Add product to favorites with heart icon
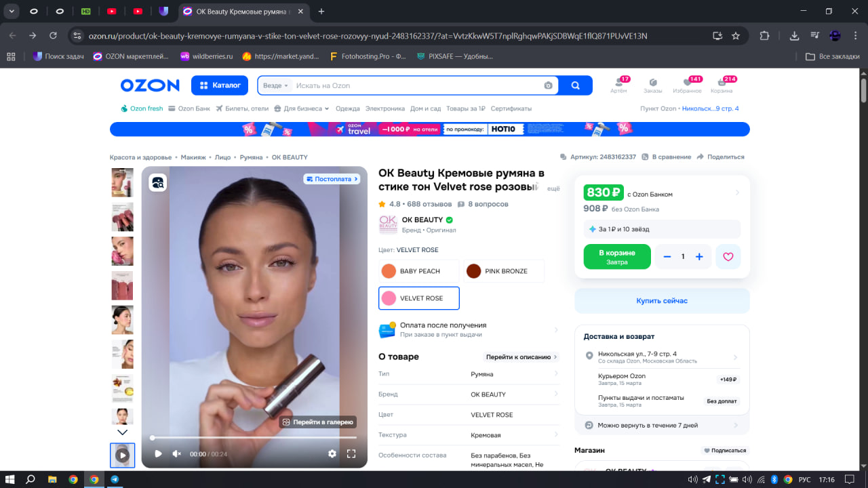This screenshot has width=868, height=488. click(728, 257)
